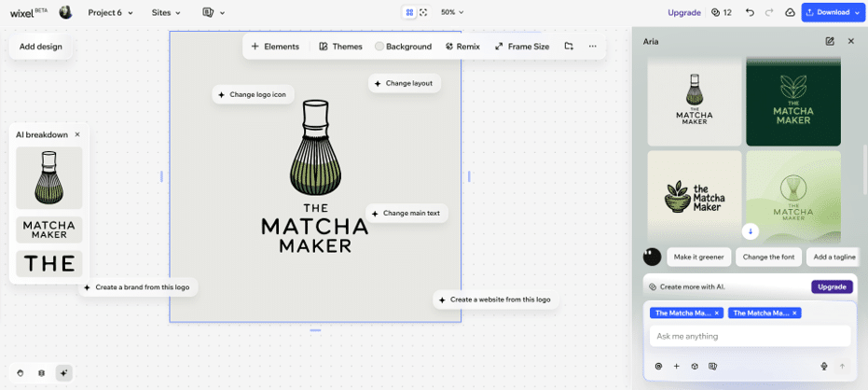868x390 pixels.
Task: Open the Frame Size option
Action: point(522,47)
